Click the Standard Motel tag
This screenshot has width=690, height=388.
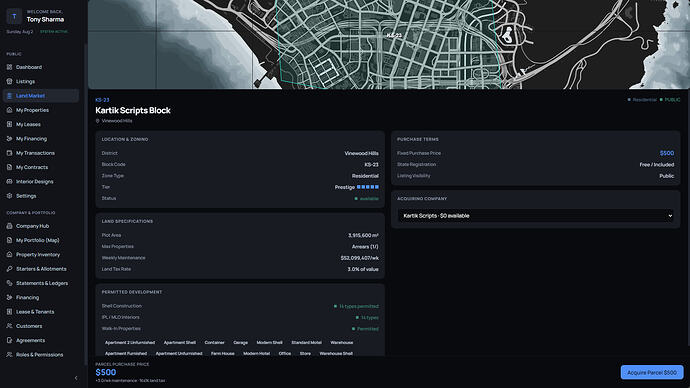306,343
